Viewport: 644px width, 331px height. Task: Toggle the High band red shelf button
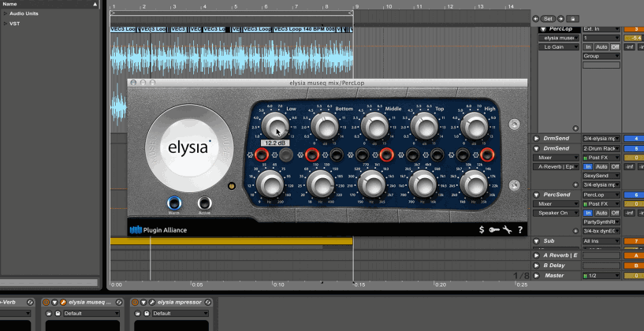(487, 154)
